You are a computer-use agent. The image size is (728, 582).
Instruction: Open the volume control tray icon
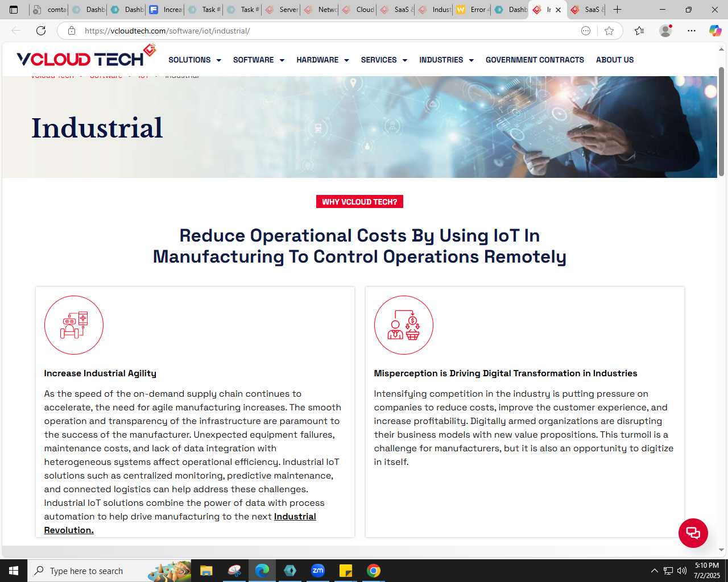[682, 571]
